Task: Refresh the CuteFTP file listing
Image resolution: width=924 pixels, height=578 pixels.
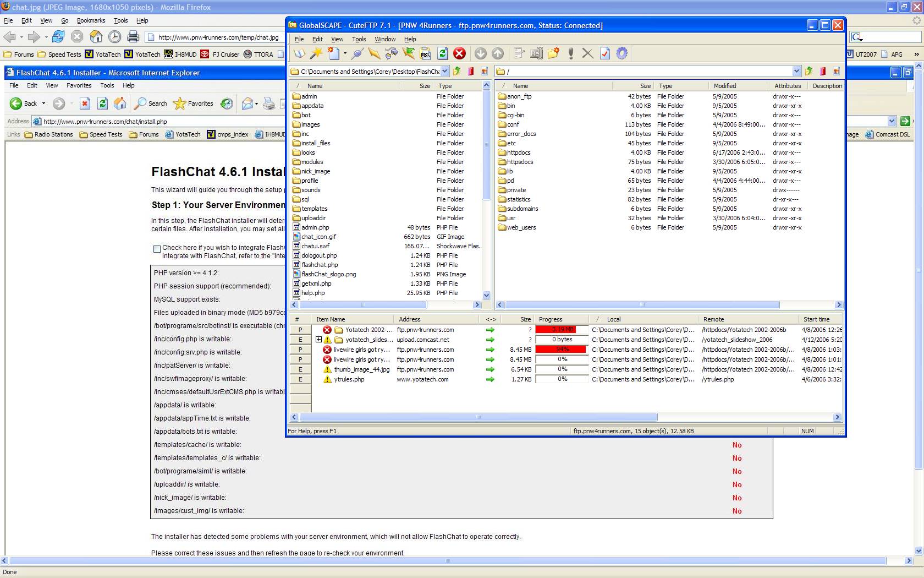Action: 442,53
